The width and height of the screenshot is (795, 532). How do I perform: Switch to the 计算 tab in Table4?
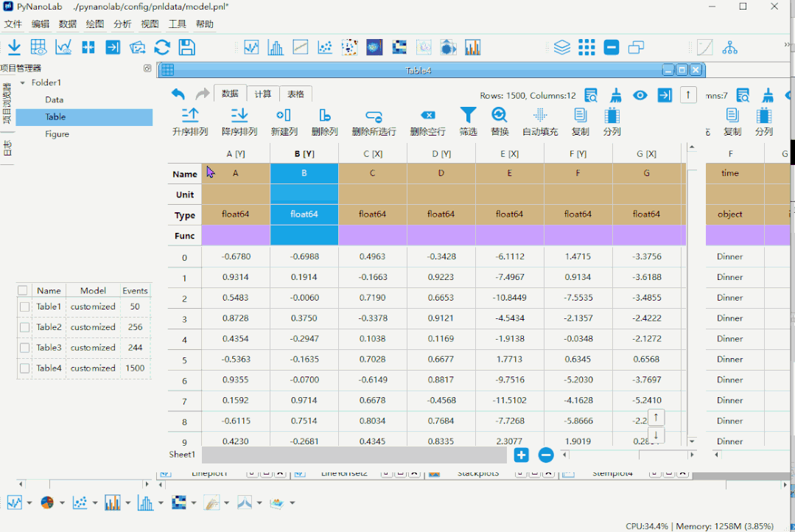(x=262, y=94)
